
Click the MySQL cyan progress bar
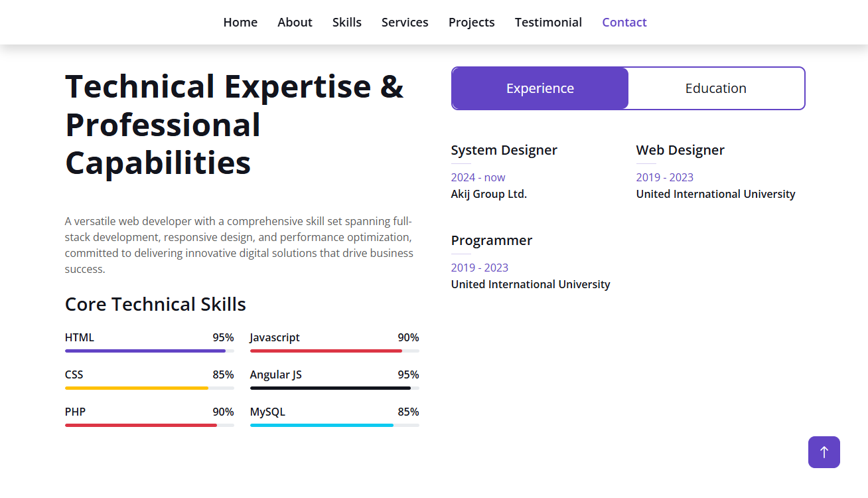tap(334, 425)
